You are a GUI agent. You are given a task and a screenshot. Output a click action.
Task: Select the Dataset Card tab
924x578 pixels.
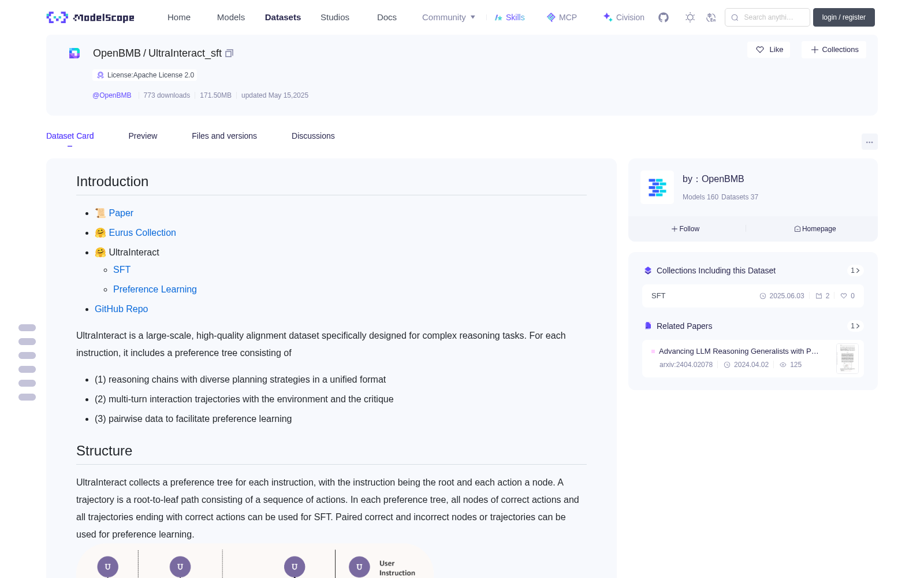click(70, 136)
